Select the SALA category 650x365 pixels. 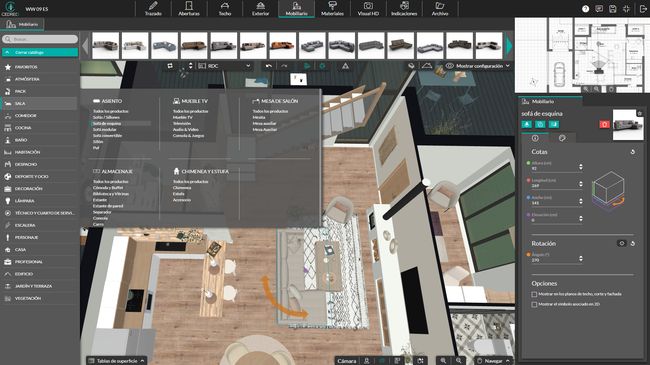[x=39, y=103]
